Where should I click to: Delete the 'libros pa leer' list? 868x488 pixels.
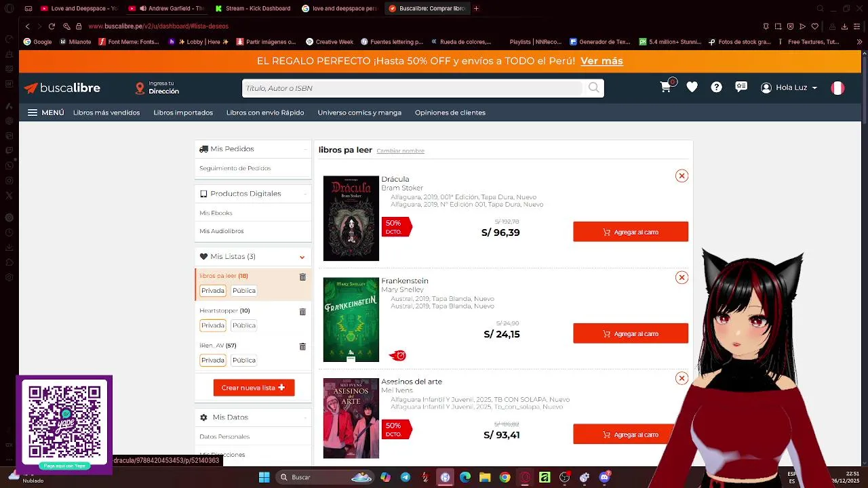302,277
